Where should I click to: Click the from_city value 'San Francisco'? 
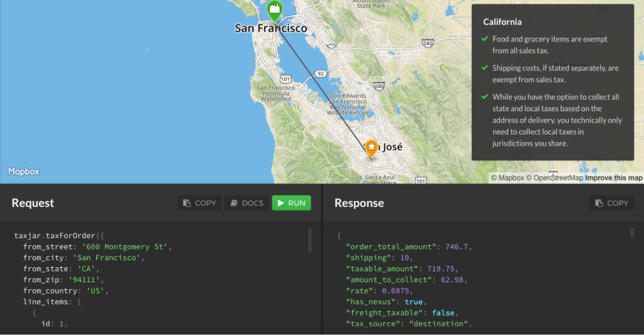pos(107,258)
